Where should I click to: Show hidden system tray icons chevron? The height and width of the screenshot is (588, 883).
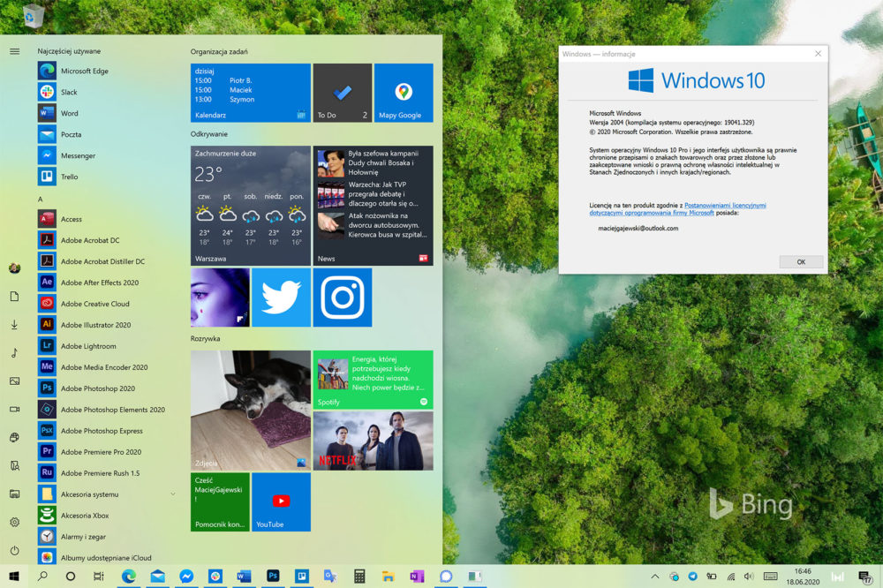click(655, 577)
